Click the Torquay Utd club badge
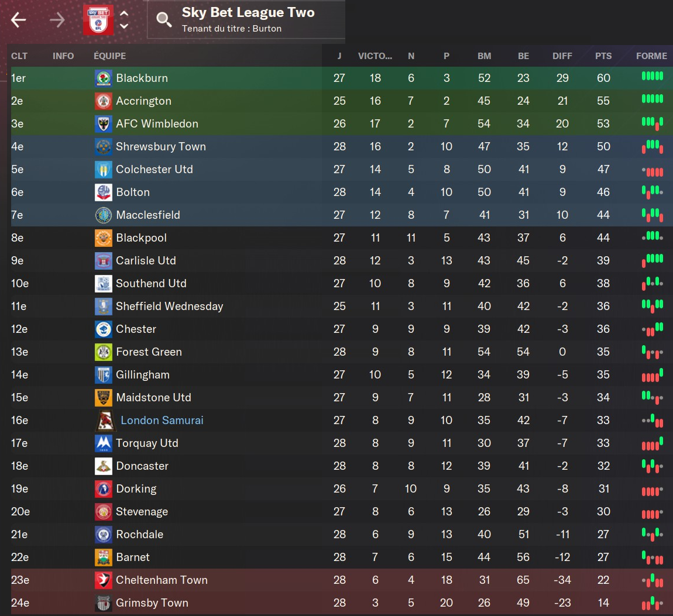The image size is (673, 616). click(104, 443)
